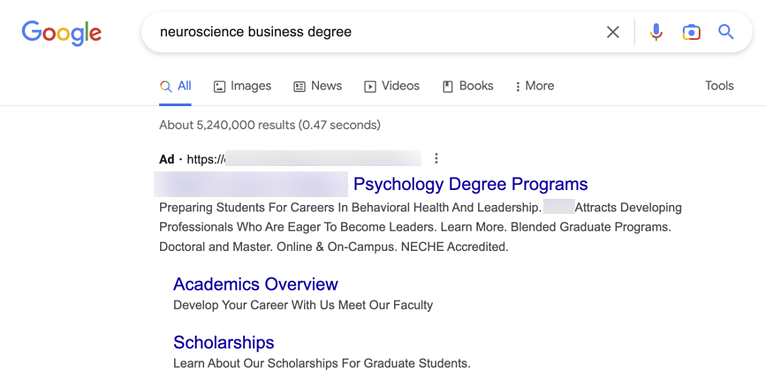Viewport: 766px width, 388px height.
Task: Start voice search with microphone icon
Action: (656, 32)
